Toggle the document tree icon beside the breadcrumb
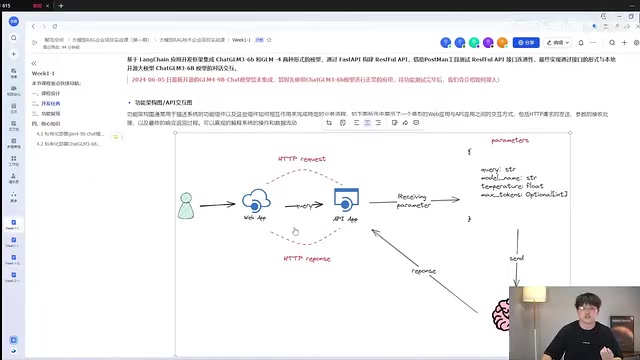Image resolution: width=640 pixels, height=360 pixels. click(x=35, y=42)
